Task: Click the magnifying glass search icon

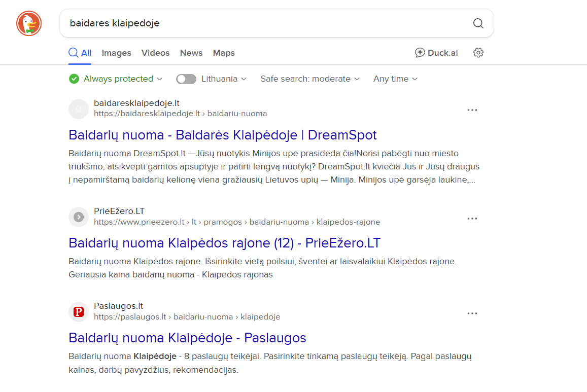Action: pos(478,23)
